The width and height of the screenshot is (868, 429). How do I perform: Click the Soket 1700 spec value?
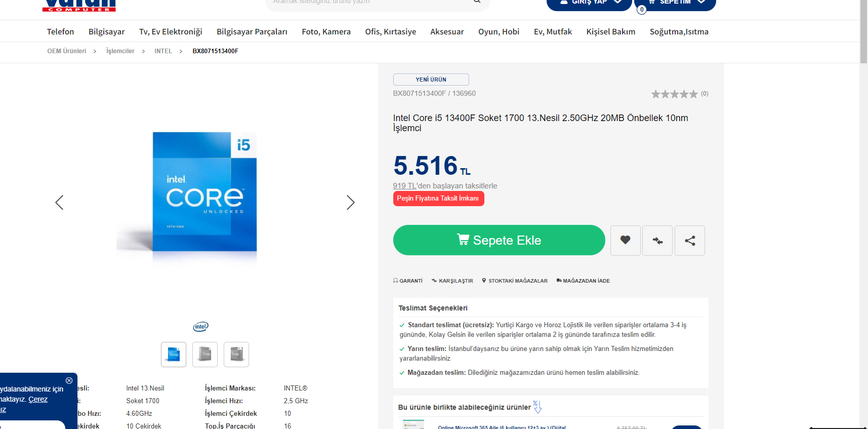pos(143,401)
